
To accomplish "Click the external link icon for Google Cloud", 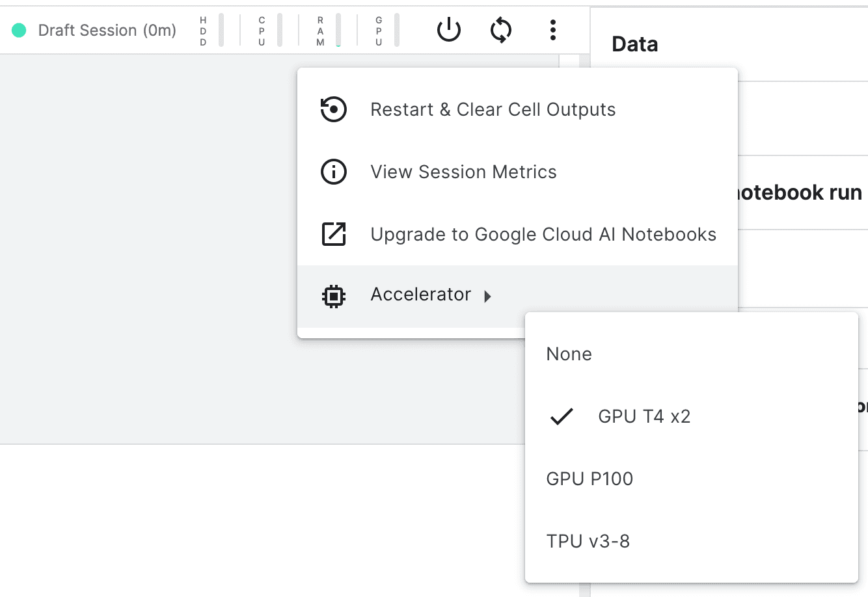I will (x=334, y=234).
